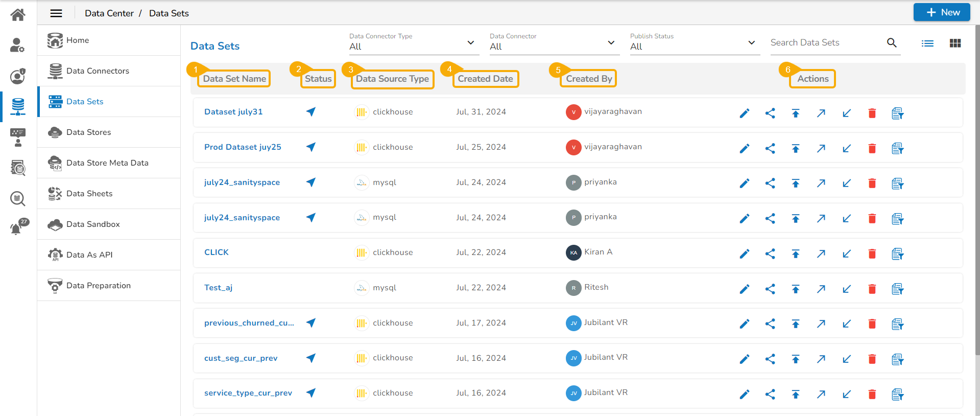Click the last action icon for cust_seg_cur_prev
The image size is (980, 416).
click(x=897, y=359)
